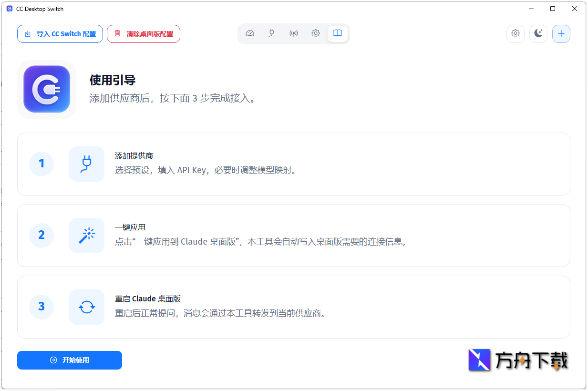
Task: Click the number 3 step badge
Action: coord(41,307)
